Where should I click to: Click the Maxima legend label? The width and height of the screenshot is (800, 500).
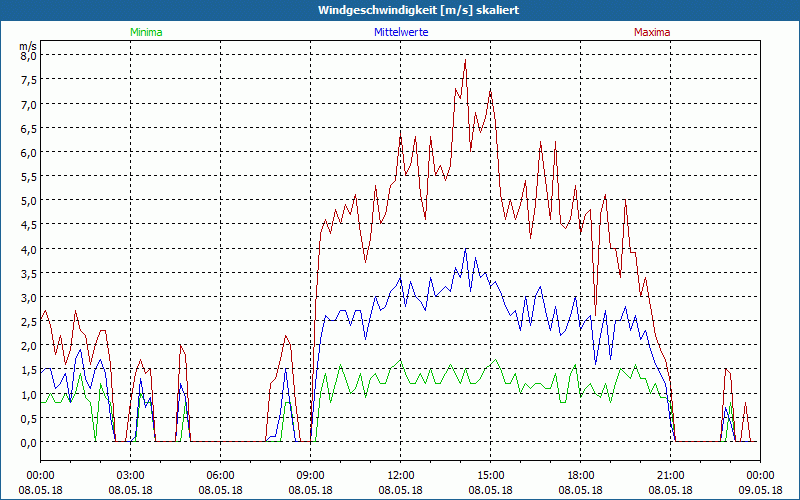[x=652, y=32]
